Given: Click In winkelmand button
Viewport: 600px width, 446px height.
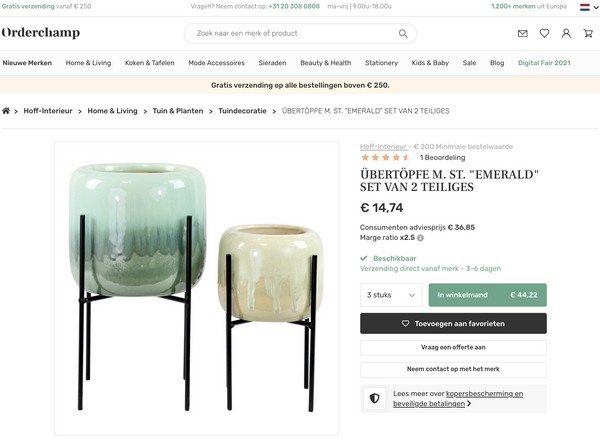Looking at the screenshot, I should click(x=487, y=295).
